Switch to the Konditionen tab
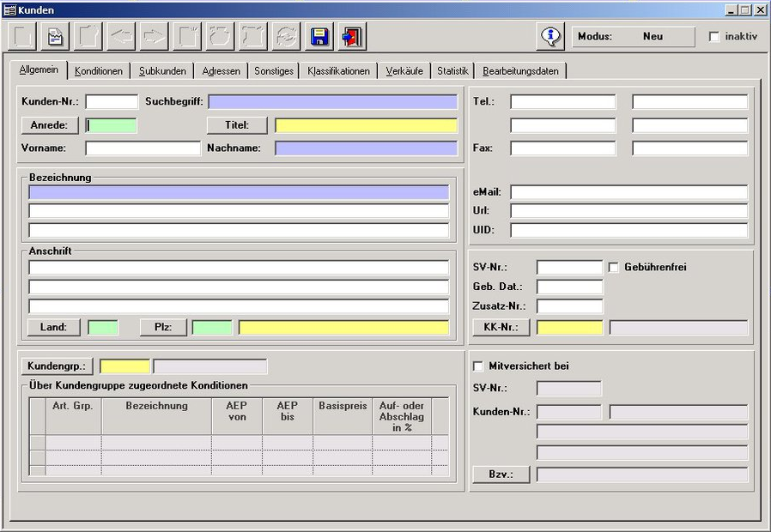771x532 pixels. [x=99, y=71]
